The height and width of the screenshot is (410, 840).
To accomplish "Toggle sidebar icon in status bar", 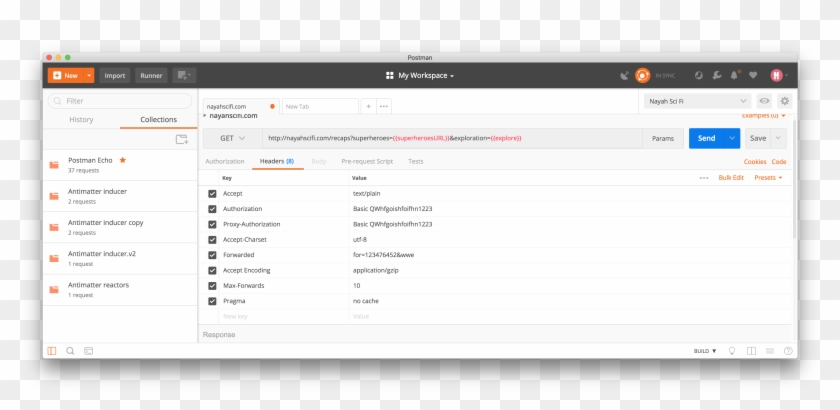I will pos(52,351).
